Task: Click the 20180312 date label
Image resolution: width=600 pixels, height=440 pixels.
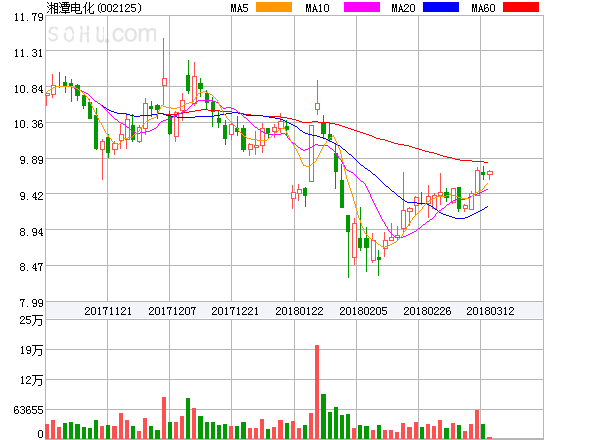Action: [x=490, y=311]
